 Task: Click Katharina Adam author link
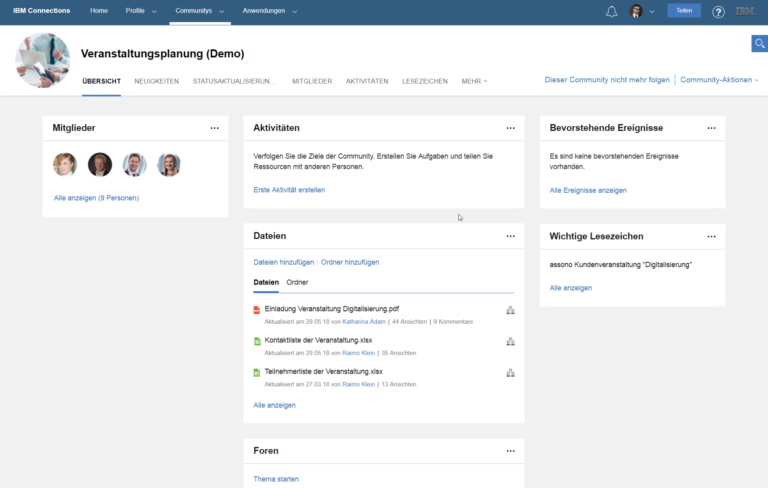(364, 322)
